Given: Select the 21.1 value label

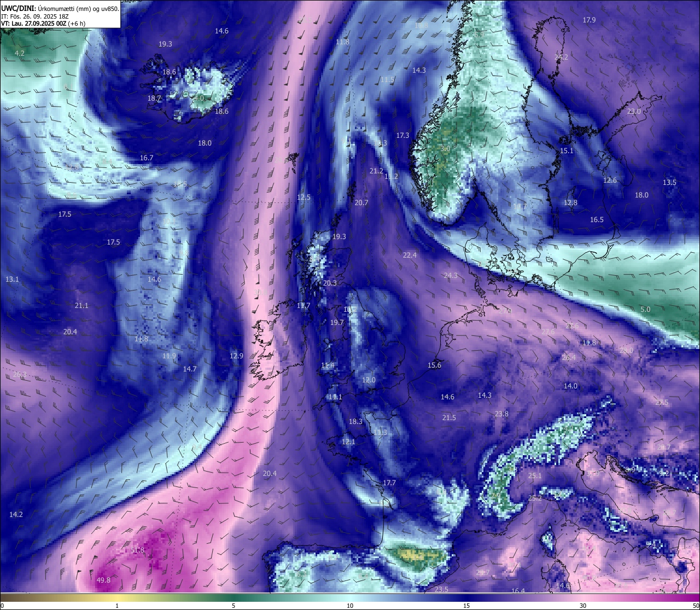Looking at the screenshot, I should pyautogui.click(x=81, y=305).
